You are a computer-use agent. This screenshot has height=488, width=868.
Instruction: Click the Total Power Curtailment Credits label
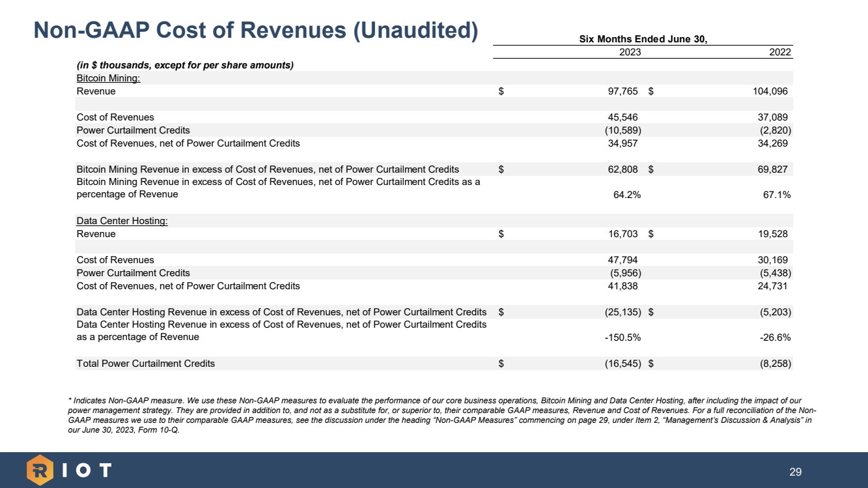tap(146, 364)
